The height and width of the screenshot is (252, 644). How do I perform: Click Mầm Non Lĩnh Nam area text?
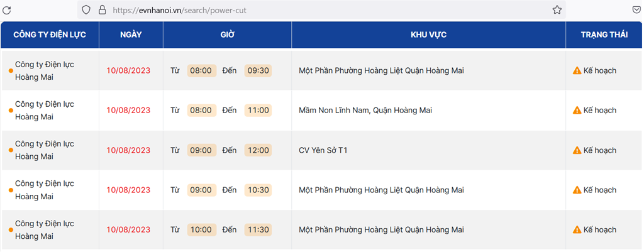coord(365,111)
